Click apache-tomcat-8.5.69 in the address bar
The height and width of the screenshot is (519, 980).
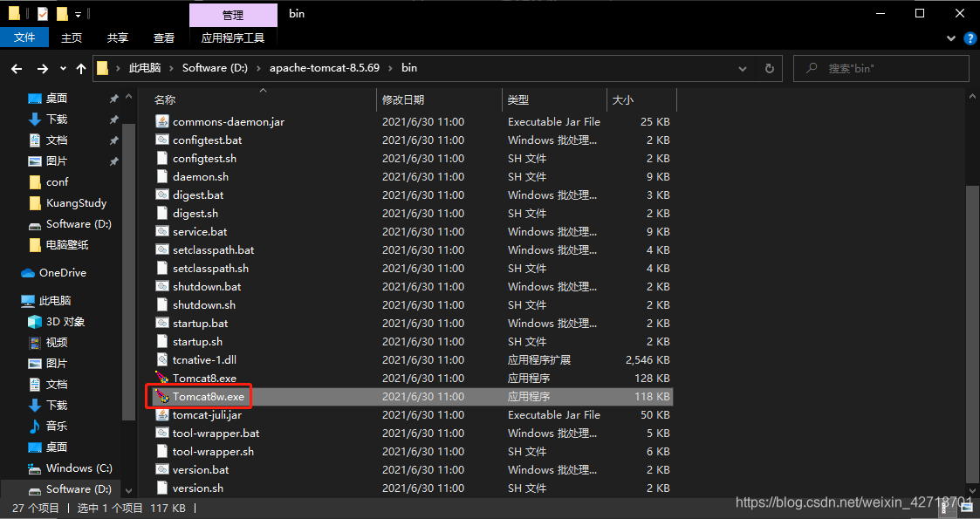(x=325, y=68)
